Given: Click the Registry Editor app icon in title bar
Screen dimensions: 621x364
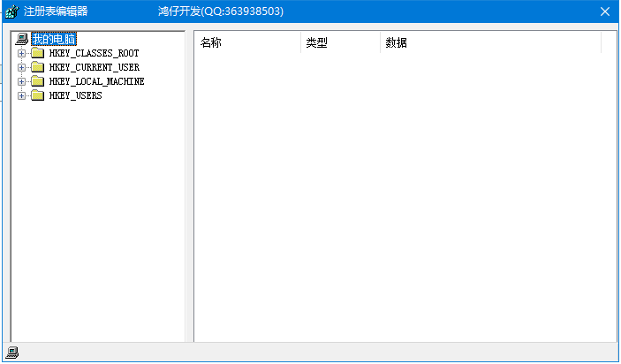Looking at the screenshot, I should tap(11, 12).
